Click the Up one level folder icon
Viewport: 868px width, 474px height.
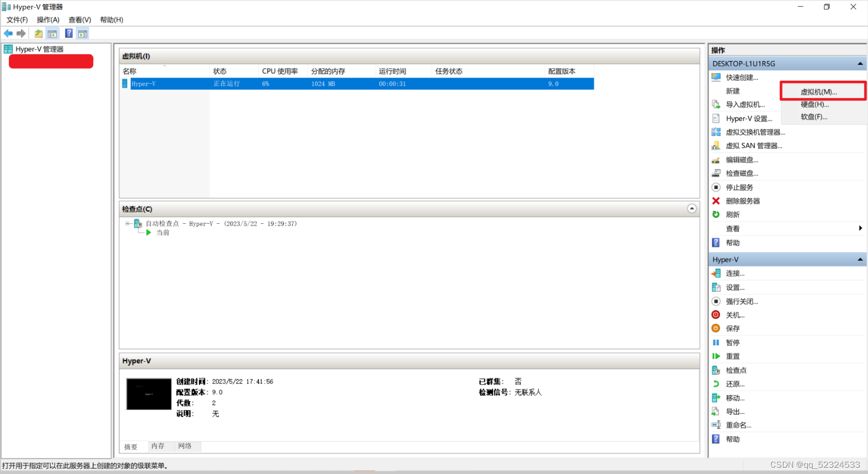tap(39, 33)
